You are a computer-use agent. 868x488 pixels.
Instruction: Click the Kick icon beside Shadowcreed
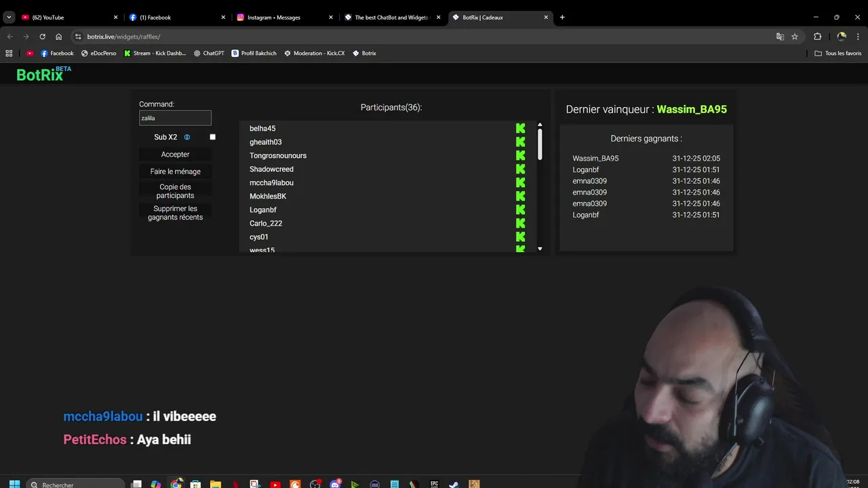coord(520,169)
